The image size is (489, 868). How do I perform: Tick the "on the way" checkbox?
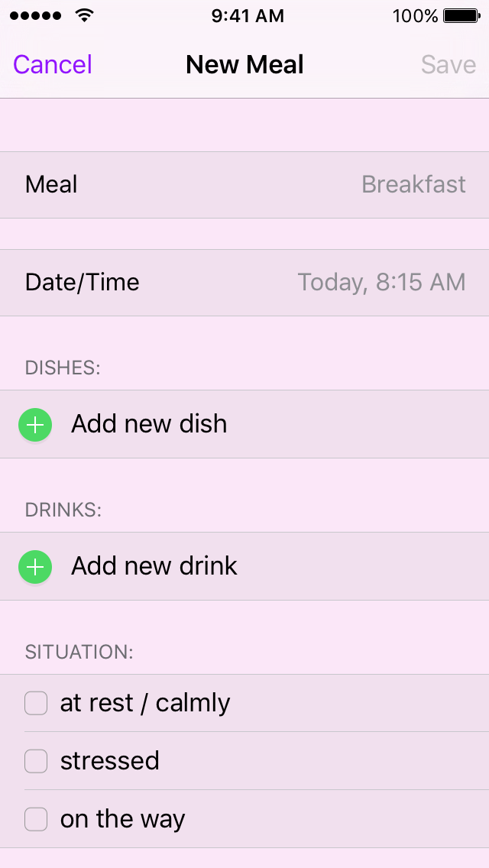36,819
